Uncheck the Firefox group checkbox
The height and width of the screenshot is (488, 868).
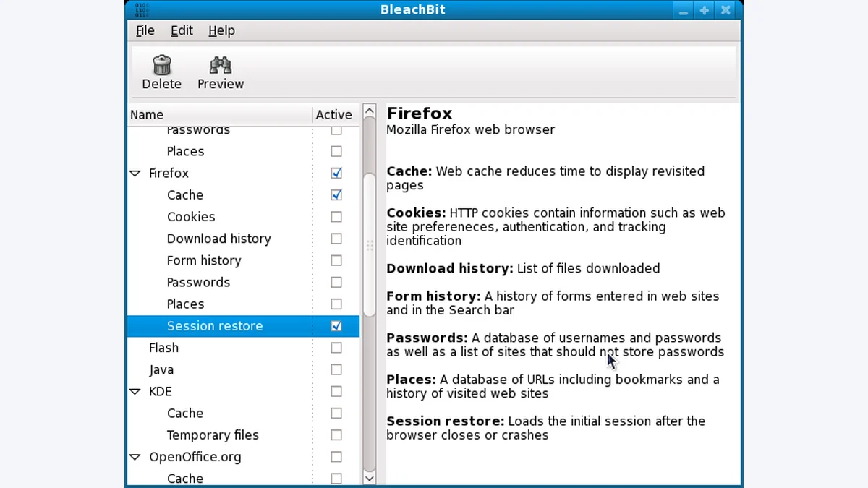pyautogui.click(x=336, y=174)
